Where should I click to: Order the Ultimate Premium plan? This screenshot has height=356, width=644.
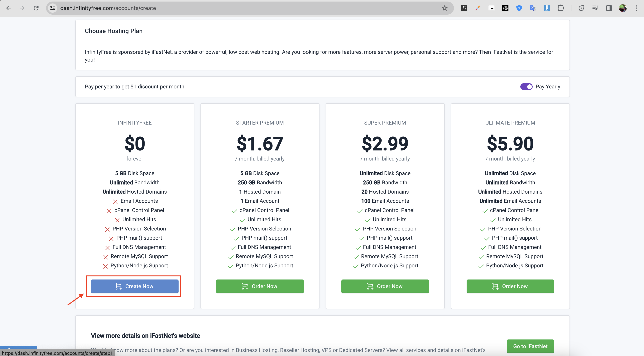pyautogui.click(x=510, y=286)
